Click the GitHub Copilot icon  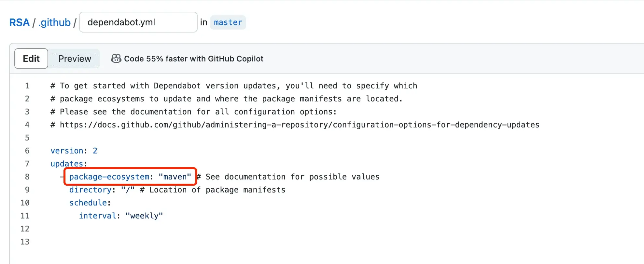pyautogui.click(x=116, y=59)
